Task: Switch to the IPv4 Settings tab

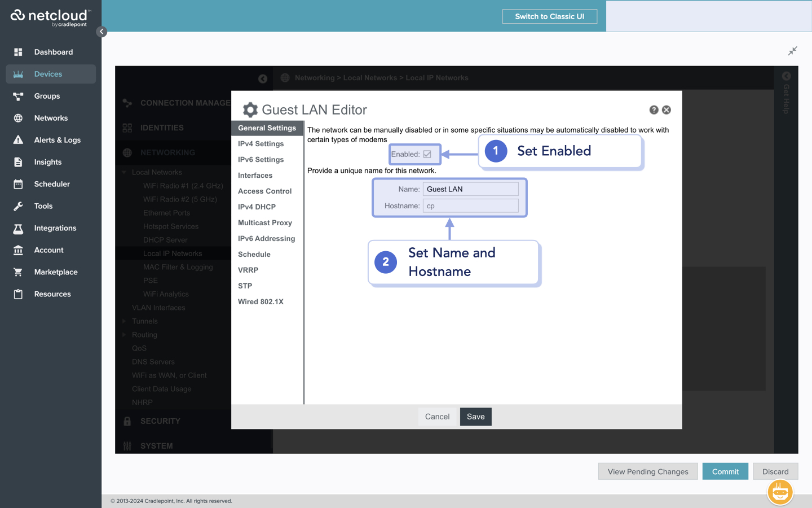Action: click(261, 144)
